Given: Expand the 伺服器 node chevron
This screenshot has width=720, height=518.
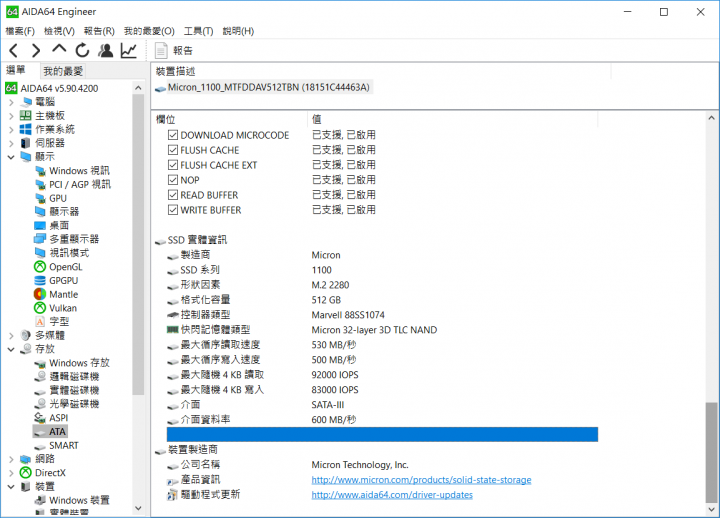Looking at the screenshot, I should click(x=11, y=144).
